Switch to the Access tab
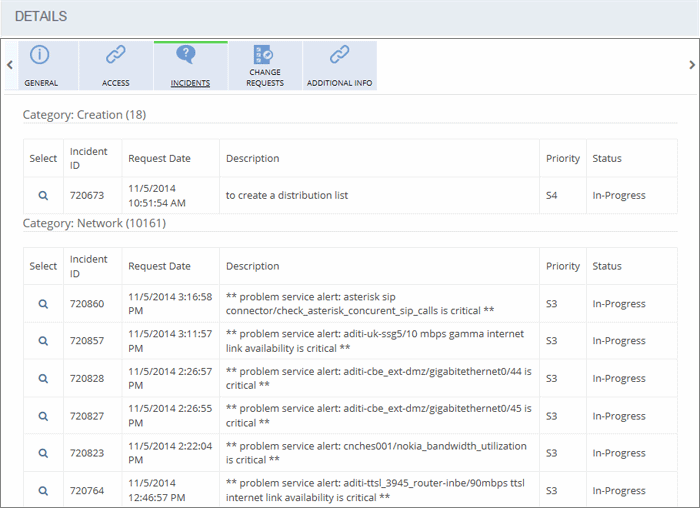Image resolution: width=700 pixels, height=508 pixels. click(116, 66)
